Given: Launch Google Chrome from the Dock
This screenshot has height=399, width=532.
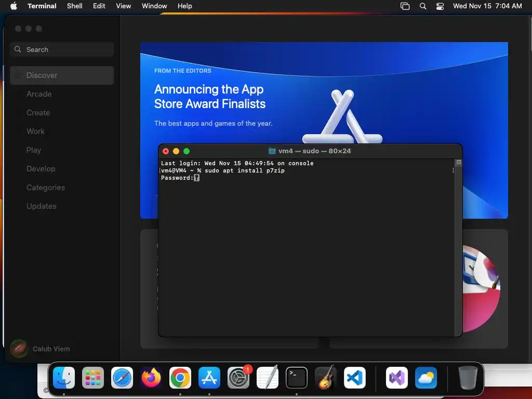Looking at the screenshot, I should point(180,378).
